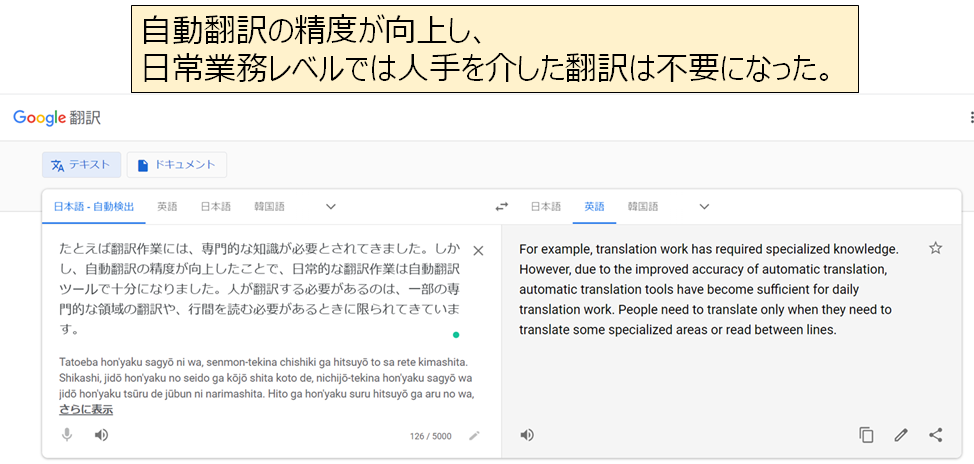Click the swap languages arrows icon
The height and width of the screenshot is (464, 974).
click(502, 207)
